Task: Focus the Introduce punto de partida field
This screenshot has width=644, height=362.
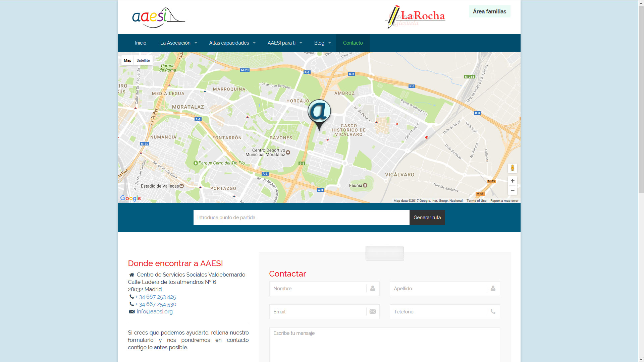Action: tap(301, 218)
